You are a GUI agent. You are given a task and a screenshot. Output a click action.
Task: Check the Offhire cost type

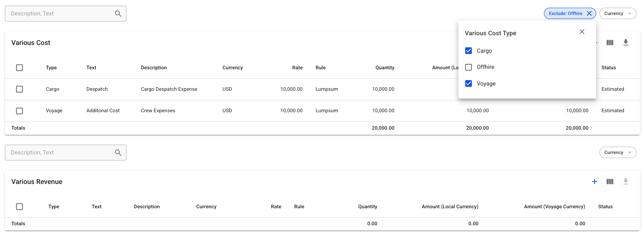pos(469,67)
